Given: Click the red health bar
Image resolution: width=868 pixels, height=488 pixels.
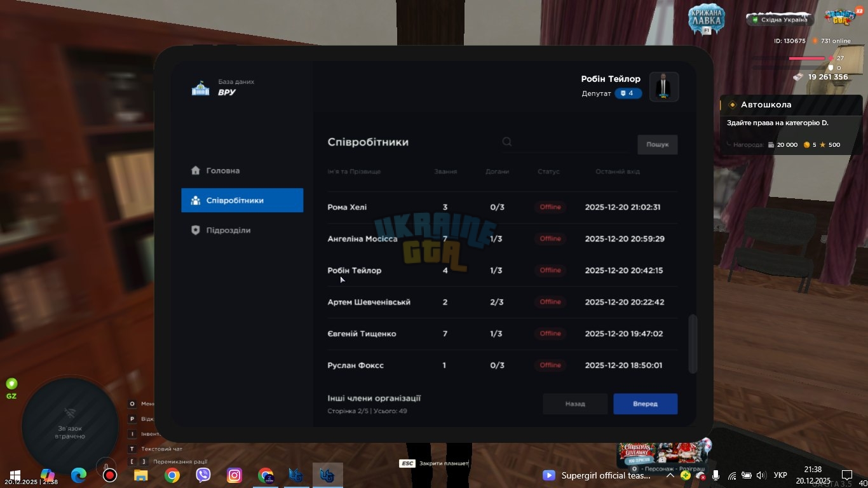Looking at the screenshot, I should click(806, 58).
